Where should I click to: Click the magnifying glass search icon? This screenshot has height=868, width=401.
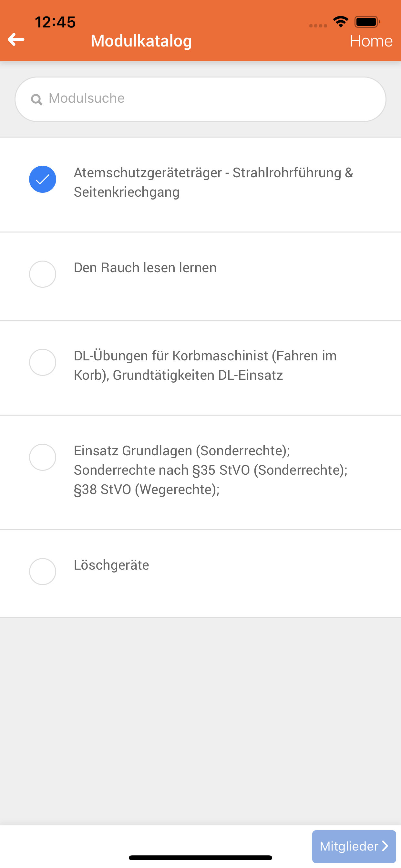[37, 99]
